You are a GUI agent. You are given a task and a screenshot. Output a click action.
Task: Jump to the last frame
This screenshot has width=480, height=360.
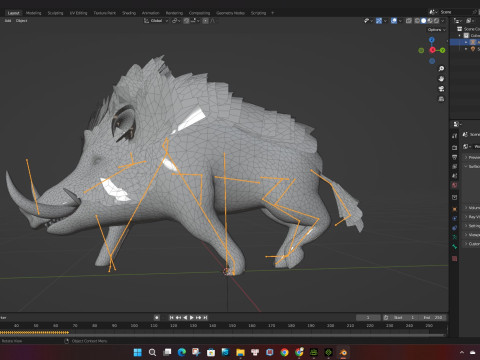205,317
